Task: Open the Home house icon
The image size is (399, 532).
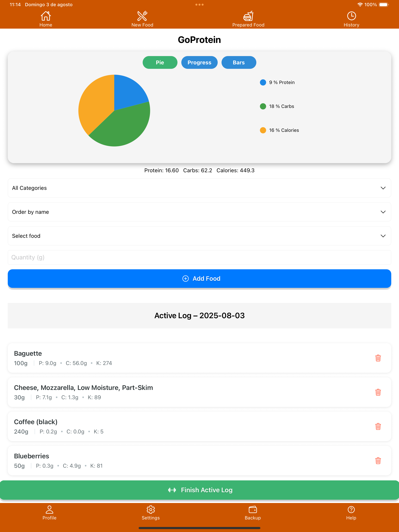Action: point(46,16)
